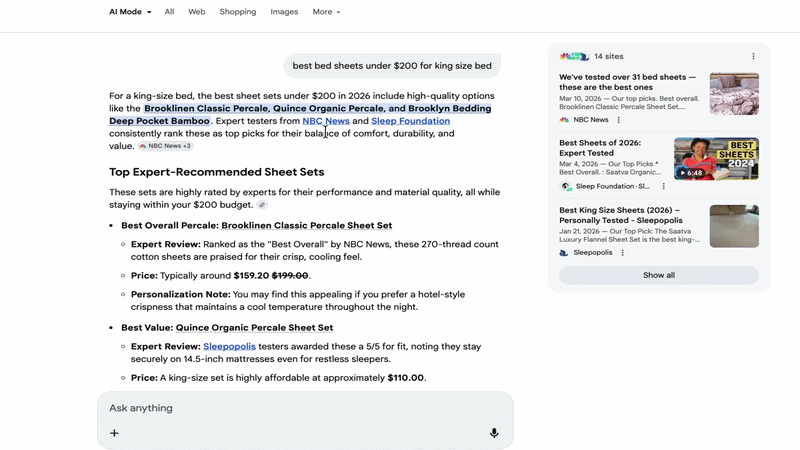Open the AI Mode dropdown
The image size is (800, 450).
130,12
